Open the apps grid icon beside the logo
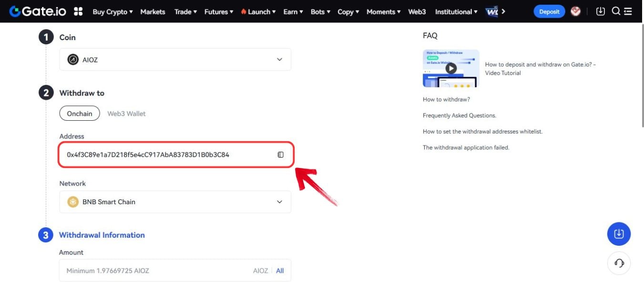The height and width of the screenshot is (282, 644). click(78, 11)
